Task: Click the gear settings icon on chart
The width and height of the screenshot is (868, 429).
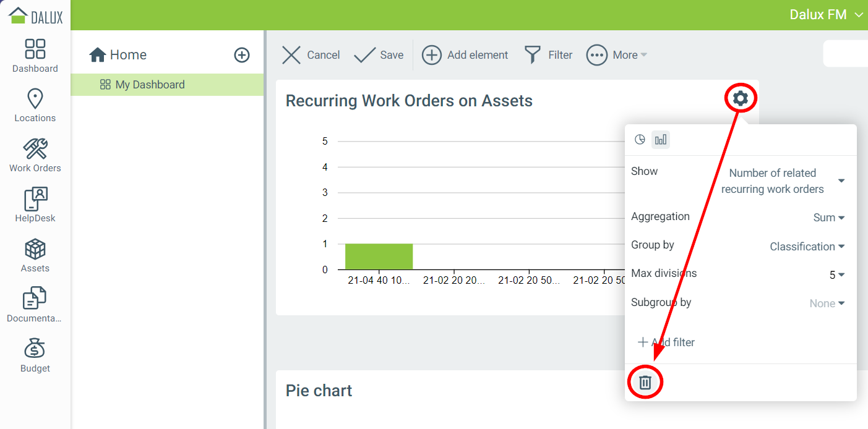Action: 740,98
